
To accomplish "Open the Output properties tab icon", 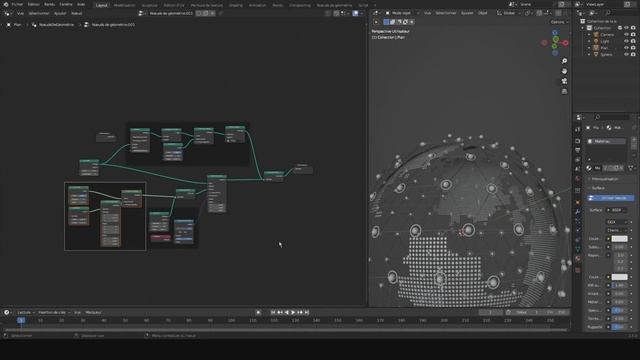I will [578, 150].
